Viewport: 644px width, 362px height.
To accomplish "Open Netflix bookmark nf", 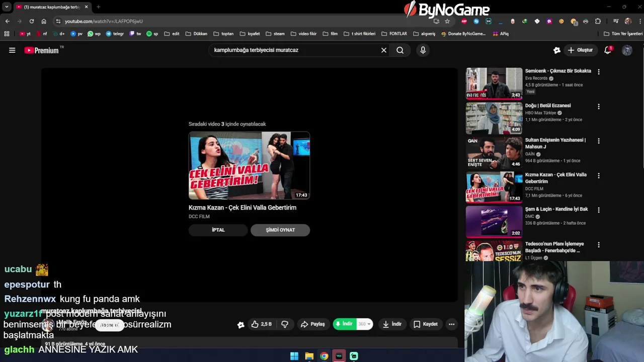I will tap(41, 34).
